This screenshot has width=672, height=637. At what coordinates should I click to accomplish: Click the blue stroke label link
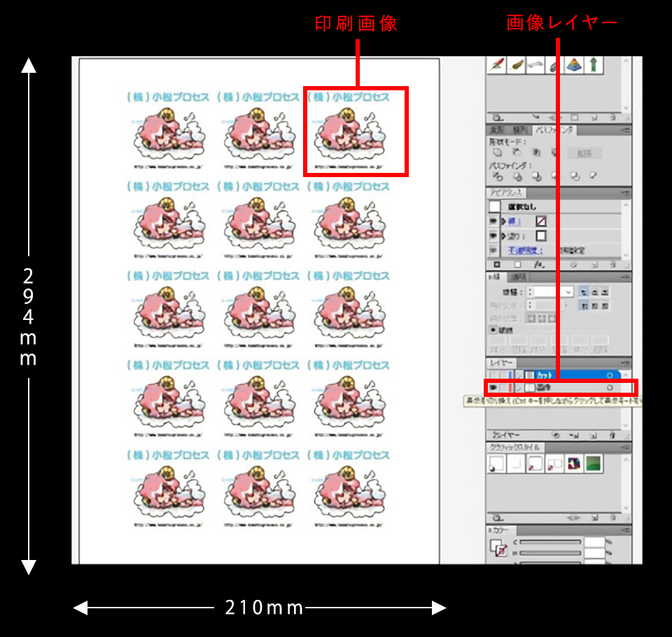tap(514, 222)
